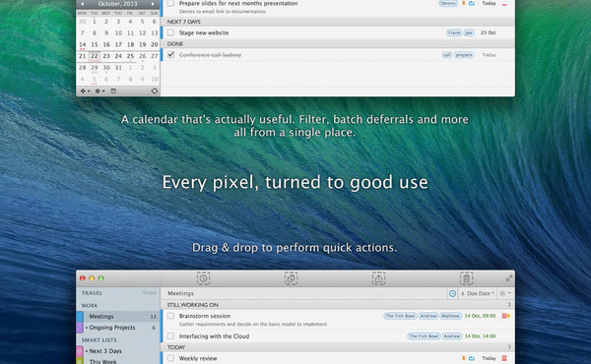The image size is (591, 364).
Task: Check the 'Weekly review' checkbox
Action: tap(170, 358)
